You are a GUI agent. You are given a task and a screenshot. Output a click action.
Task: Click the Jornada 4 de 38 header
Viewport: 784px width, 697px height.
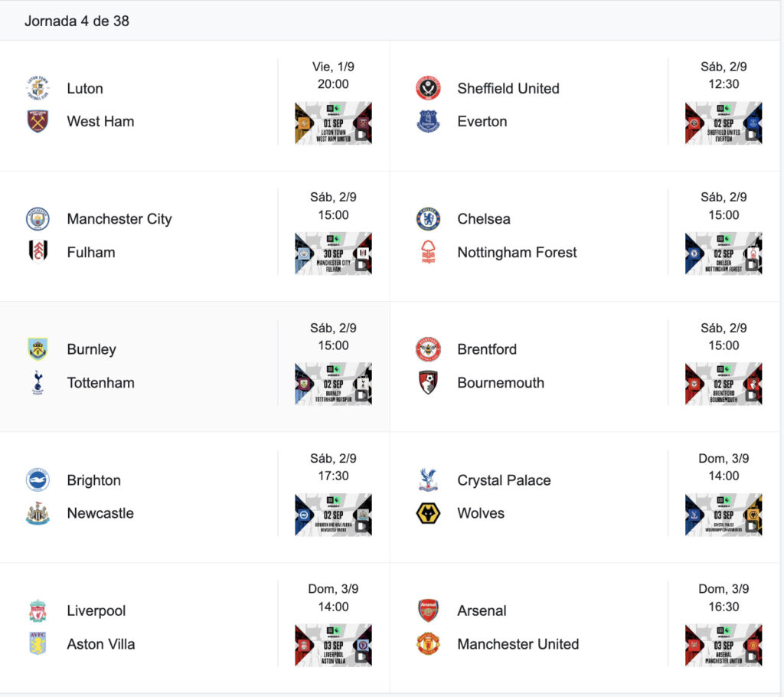pos(77,21)
